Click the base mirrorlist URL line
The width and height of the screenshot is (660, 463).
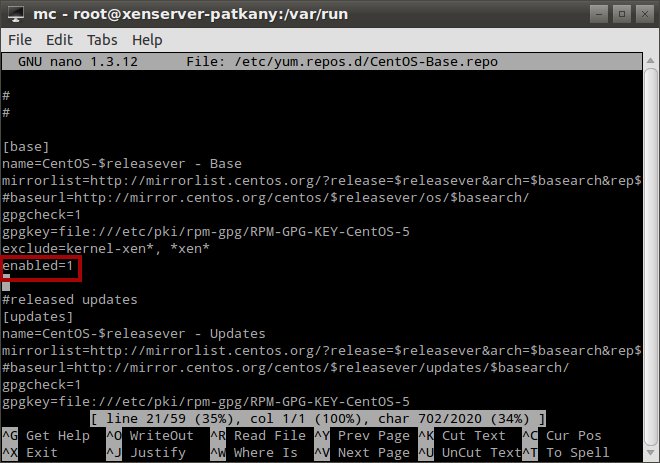pos(322,181)
